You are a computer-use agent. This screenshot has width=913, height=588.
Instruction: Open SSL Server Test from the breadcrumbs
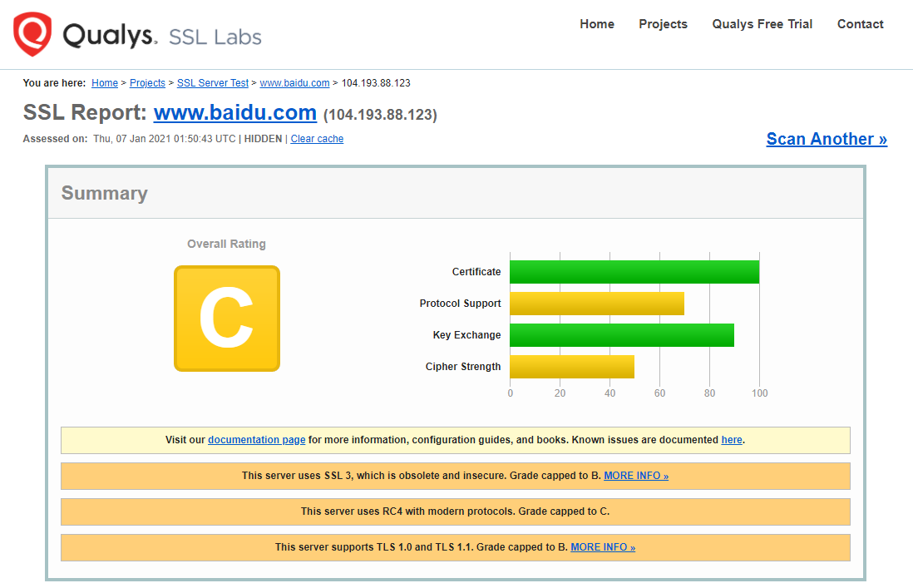[212, 82]
